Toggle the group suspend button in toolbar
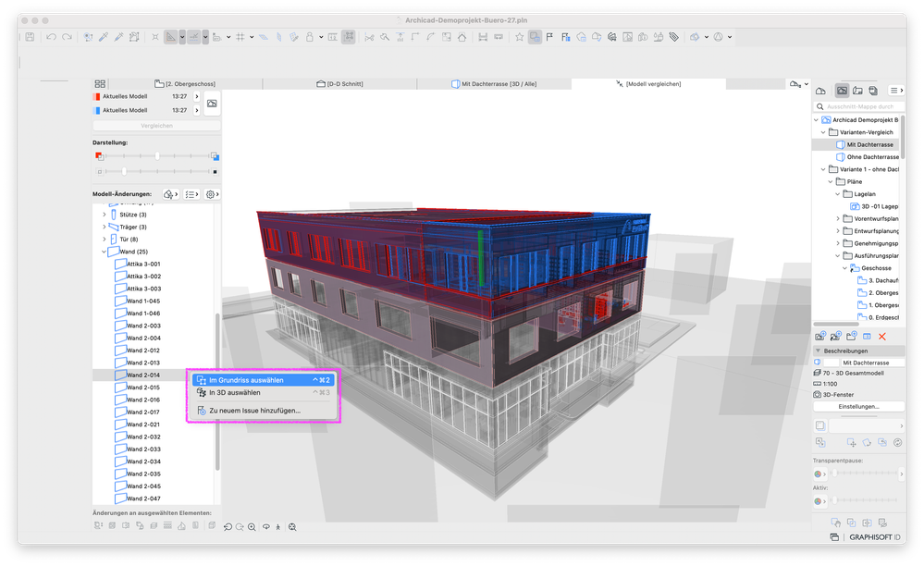Viewport: 924px width, 566px height. click(x=349, y=37)
